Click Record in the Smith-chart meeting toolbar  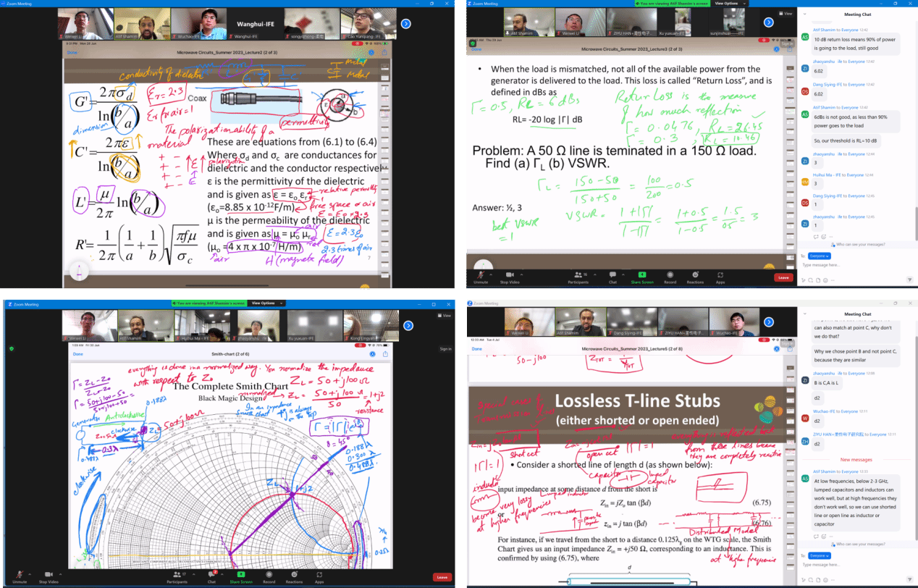tap(269, 575)
